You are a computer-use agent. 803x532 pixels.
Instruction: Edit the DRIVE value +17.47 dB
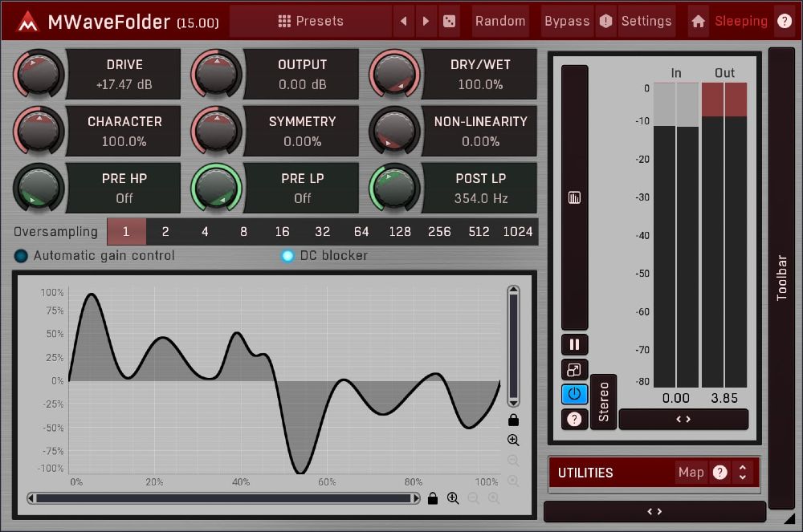tap(124, 84)
